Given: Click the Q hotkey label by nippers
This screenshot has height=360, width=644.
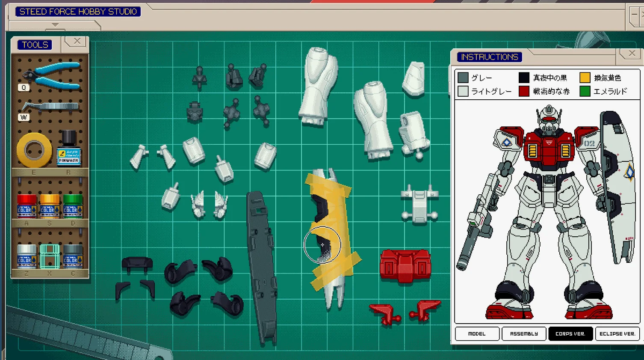Looking at the screenshot, I should (x=24, y=87).
